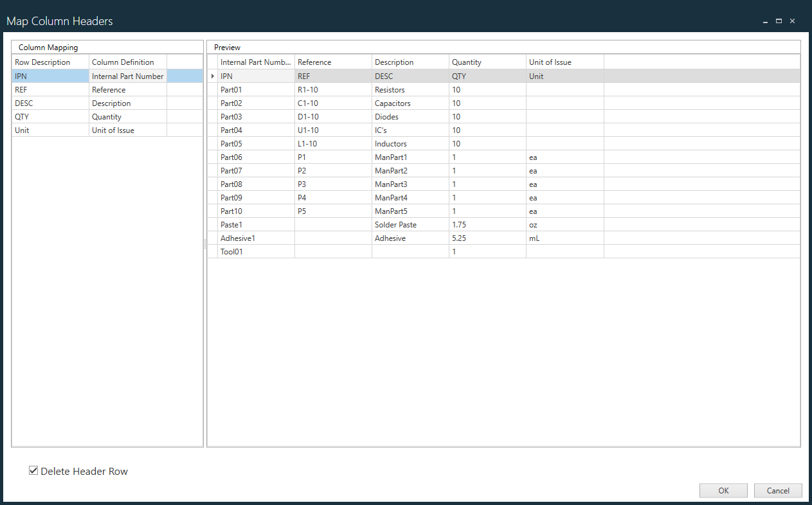The height and width of the screenshot is (505, 812).
Task: Open the Quantity definition for QTY row
Action: point(127,116)
